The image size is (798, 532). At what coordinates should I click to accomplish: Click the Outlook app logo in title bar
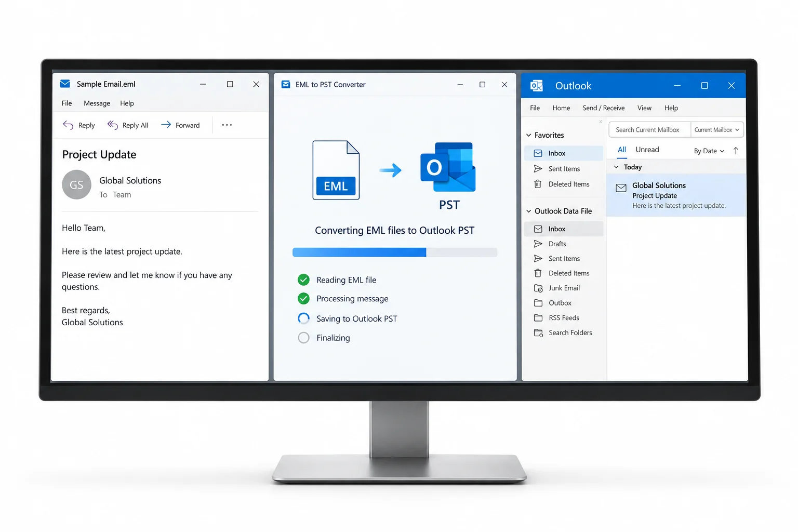click(x=536, y=86)
